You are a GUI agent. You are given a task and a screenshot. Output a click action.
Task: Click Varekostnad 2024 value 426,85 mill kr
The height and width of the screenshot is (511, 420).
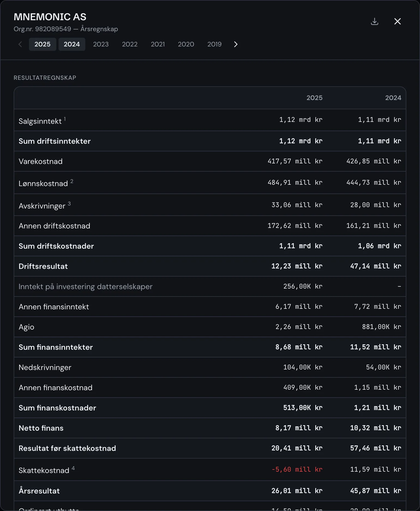[x=374, y=161]
